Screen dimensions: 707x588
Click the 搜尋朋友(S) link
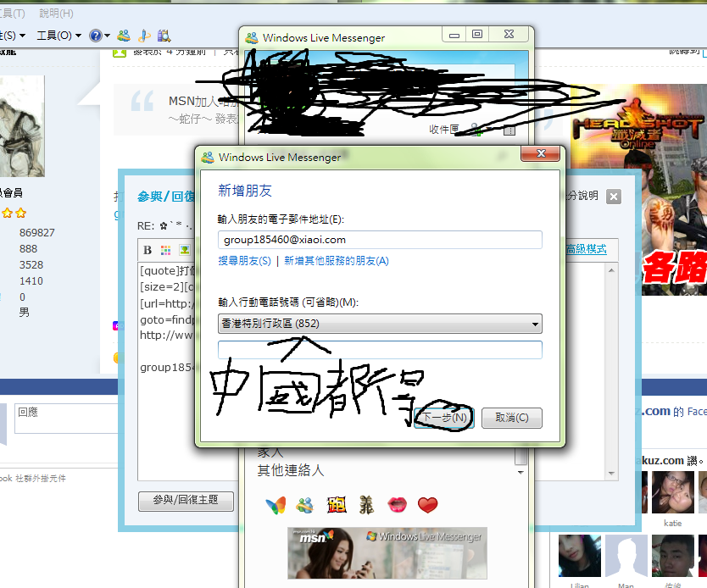click(244, 261)
